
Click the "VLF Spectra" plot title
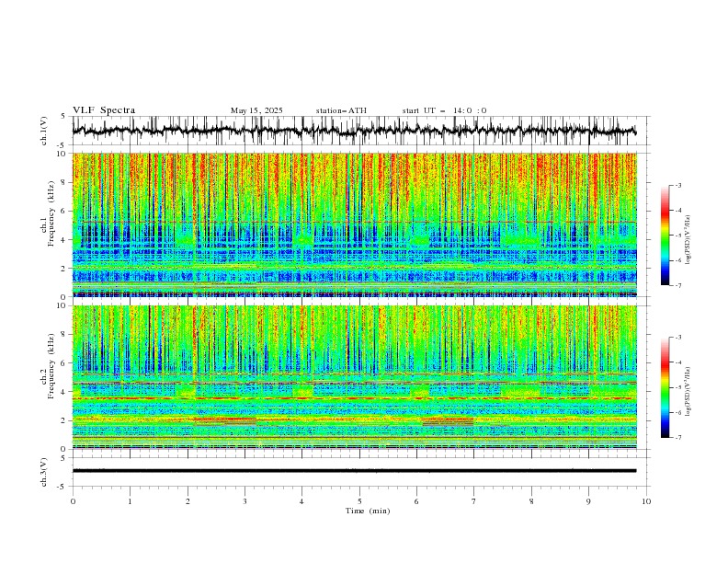tap(104, 110)
